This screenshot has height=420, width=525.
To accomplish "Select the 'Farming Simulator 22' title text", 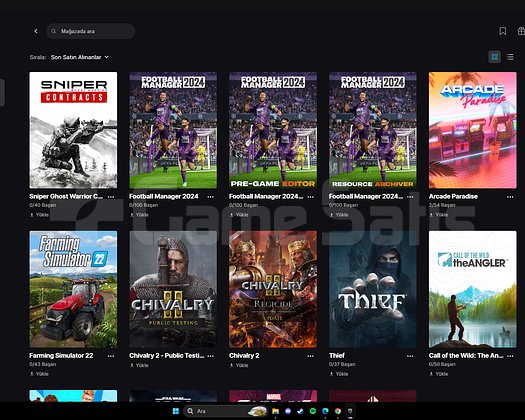I will [x=61, y=356].
